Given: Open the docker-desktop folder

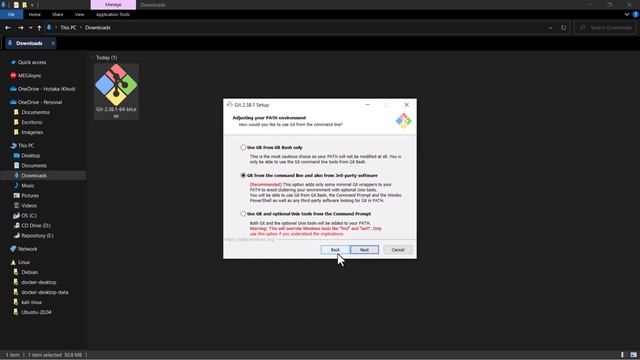Looking at the screenshot, I should [39, 282].
